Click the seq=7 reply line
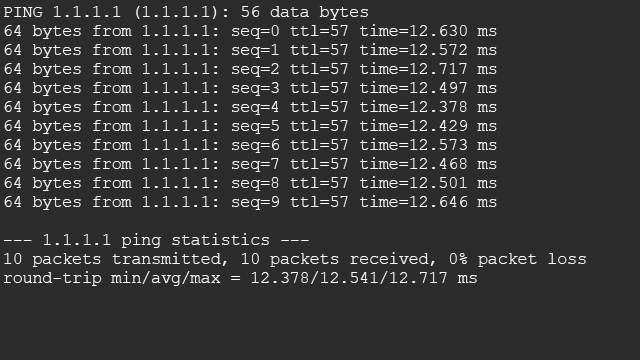 (x=250, y=164)
